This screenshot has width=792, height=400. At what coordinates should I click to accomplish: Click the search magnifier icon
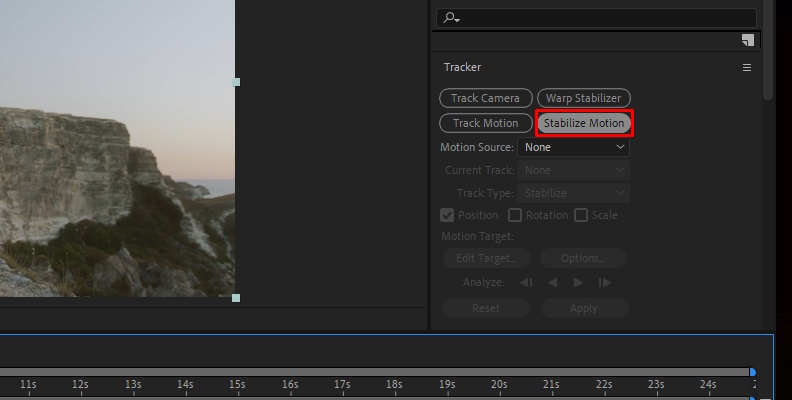tap(451, 18)
